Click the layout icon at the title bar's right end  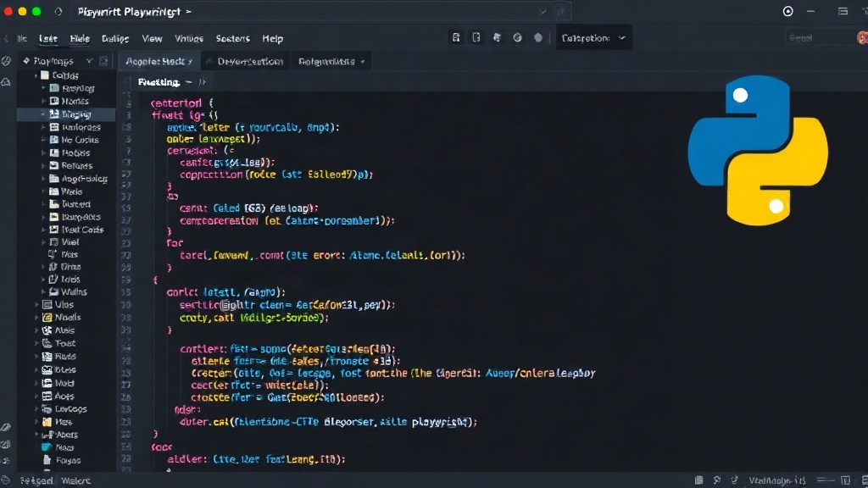tap(843, 11)
